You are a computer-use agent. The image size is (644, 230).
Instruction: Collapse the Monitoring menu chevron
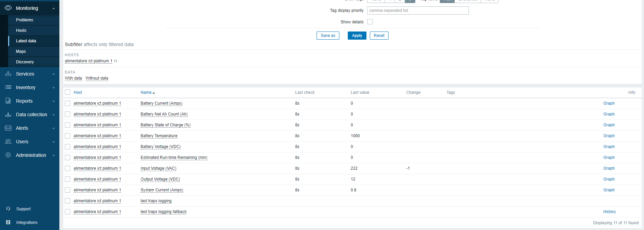point(54,8)
